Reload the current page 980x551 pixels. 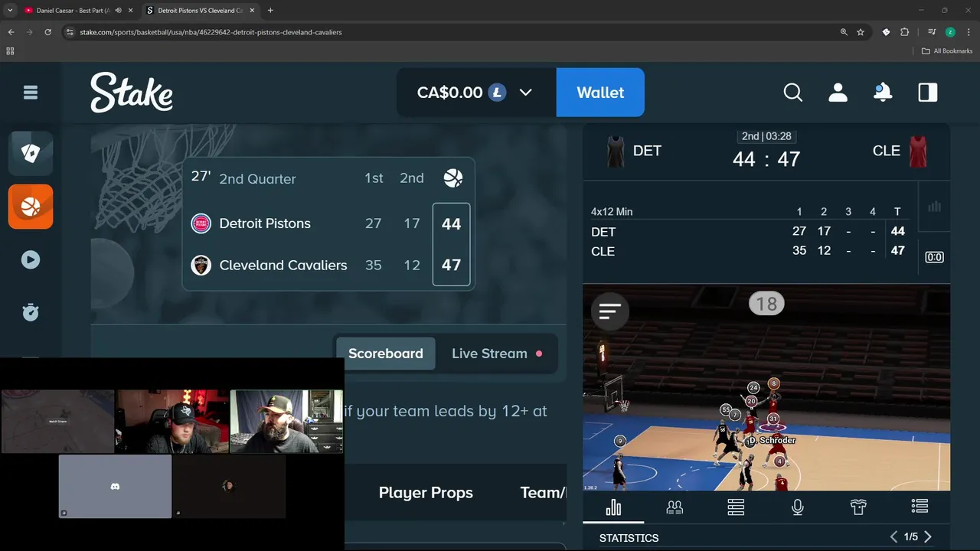click(x=47, y=32)
